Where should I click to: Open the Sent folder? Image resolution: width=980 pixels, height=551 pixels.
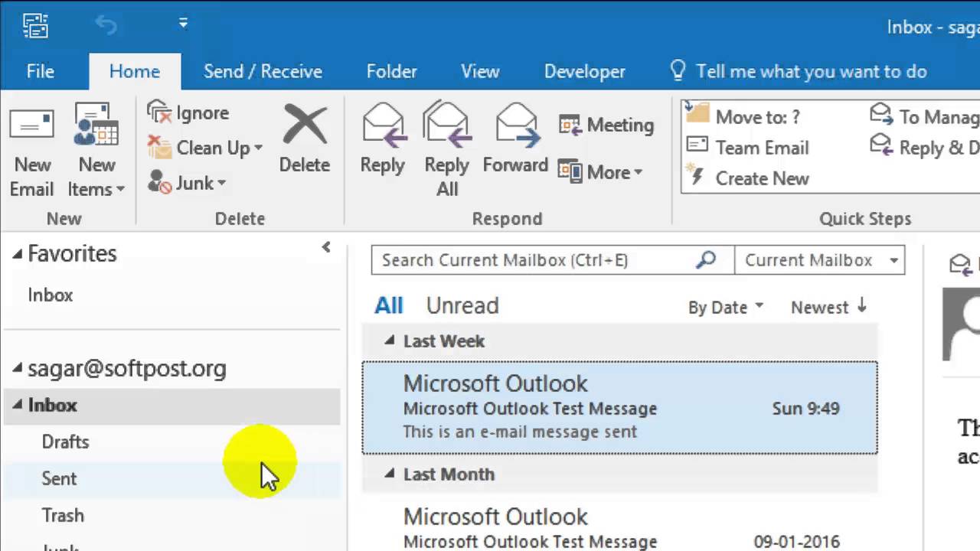coord(59,478)
